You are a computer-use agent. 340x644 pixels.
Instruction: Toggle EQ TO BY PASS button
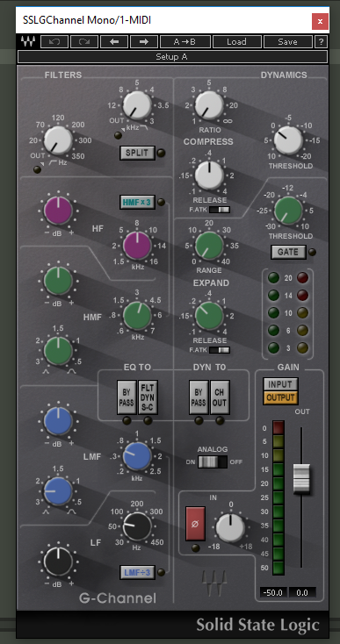coord(127,397)
